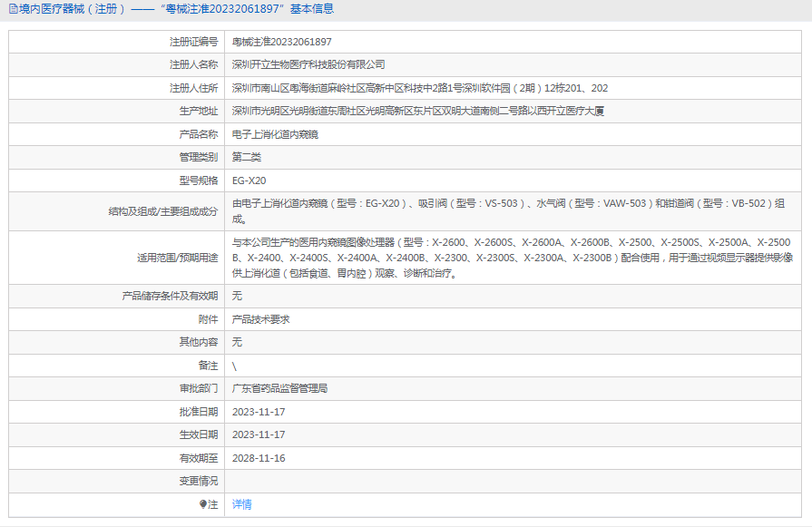Image resolution: width=812 pixels, height=527 pixels.
Task: Click the label 其他内容
Action: pyautogui.click(x=199, y=342)
